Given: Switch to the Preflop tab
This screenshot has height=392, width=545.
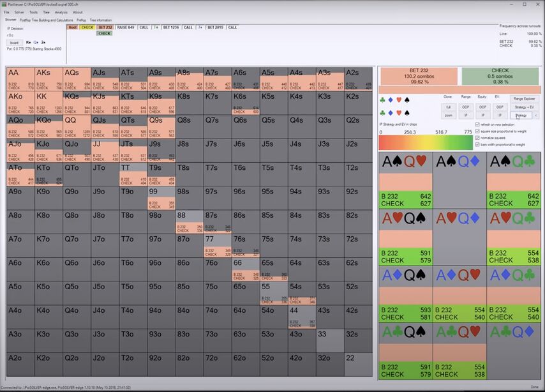Looking at the screenshot, I should pos(81,20).
